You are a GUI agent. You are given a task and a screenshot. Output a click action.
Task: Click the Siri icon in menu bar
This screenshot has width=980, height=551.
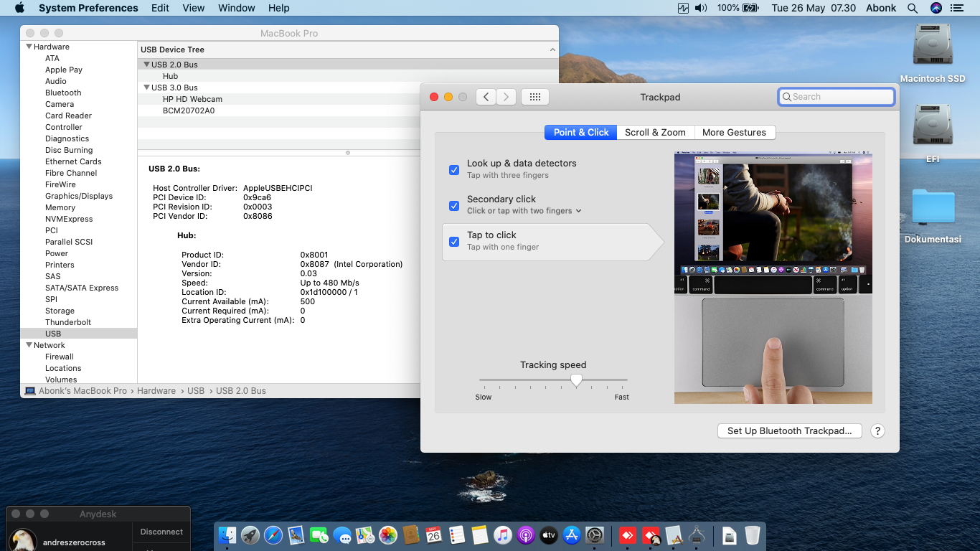[936, 8]
